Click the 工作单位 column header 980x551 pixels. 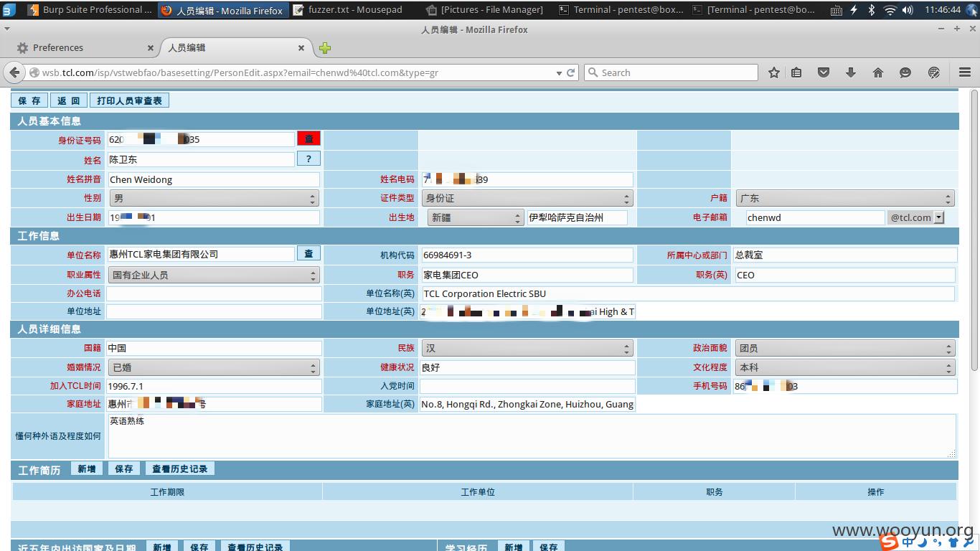[478, 491]
